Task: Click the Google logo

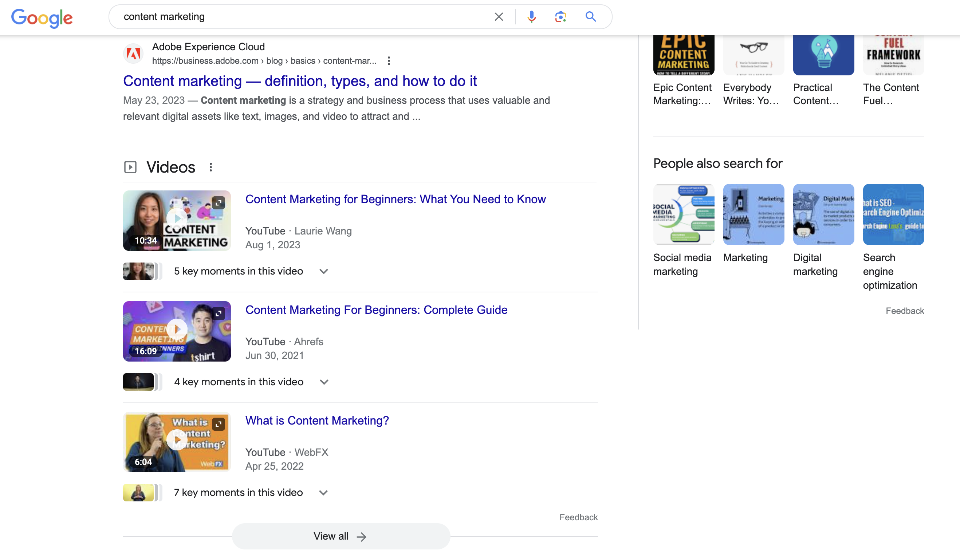Action: pos(42,17)
